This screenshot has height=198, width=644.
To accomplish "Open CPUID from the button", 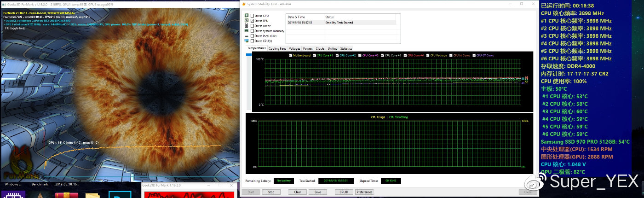I will (343, 192).
